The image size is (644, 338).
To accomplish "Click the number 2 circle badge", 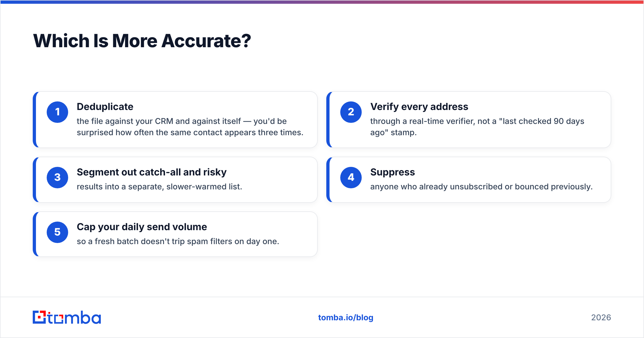I will pos(351,112).
